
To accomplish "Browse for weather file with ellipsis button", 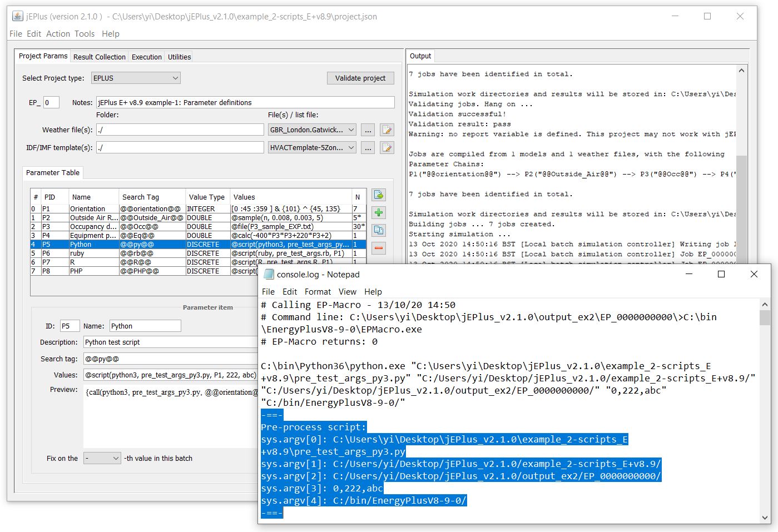I will (368, 130).
